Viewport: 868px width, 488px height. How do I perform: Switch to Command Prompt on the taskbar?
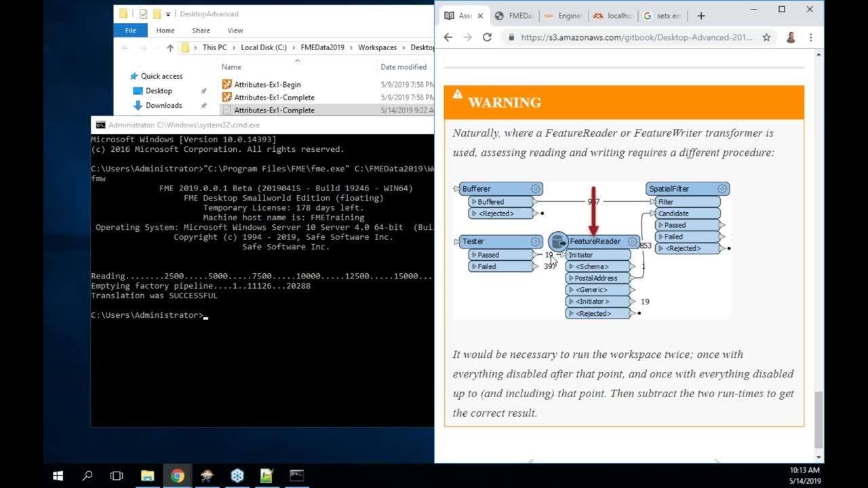tap(296, 476)
